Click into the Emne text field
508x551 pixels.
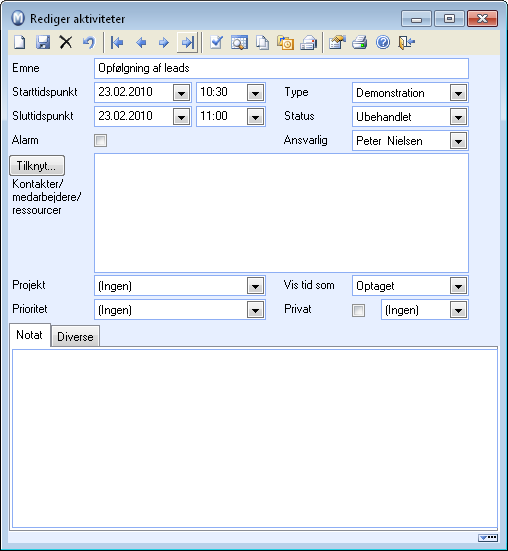281,68
